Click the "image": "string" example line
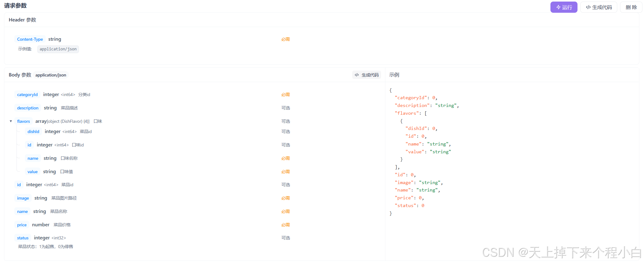The width and height of the screenshot is (644, 263). click(x=419, y=182)
